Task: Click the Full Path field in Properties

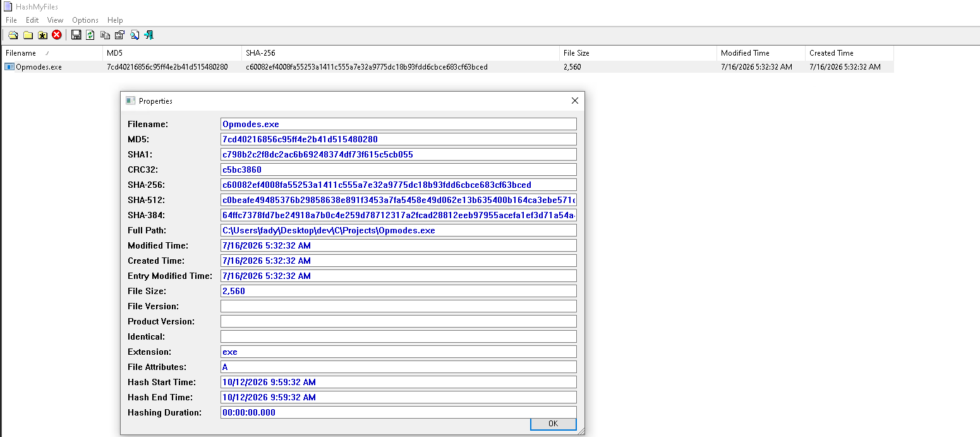Action: 399,230
